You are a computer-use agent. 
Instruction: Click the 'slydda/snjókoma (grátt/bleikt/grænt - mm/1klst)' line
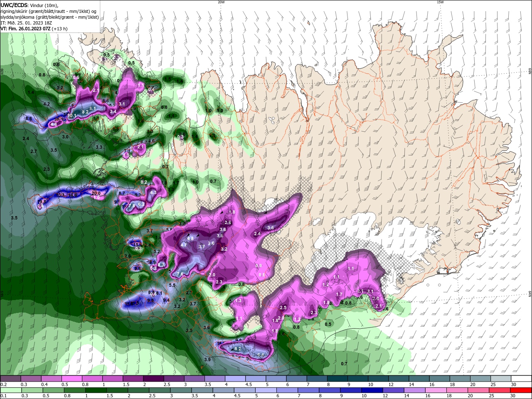click(x=49, y=17)
